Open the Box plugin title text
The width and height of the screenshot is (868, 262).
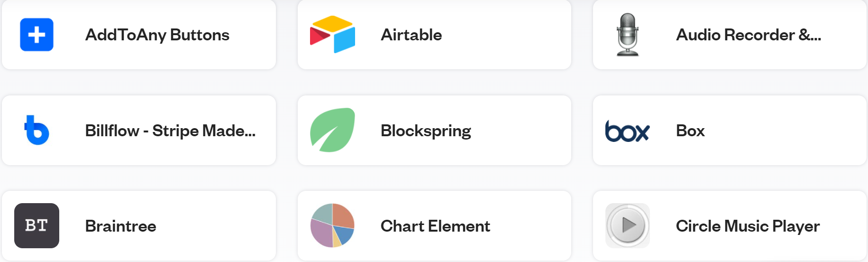(x=690, y=131)
